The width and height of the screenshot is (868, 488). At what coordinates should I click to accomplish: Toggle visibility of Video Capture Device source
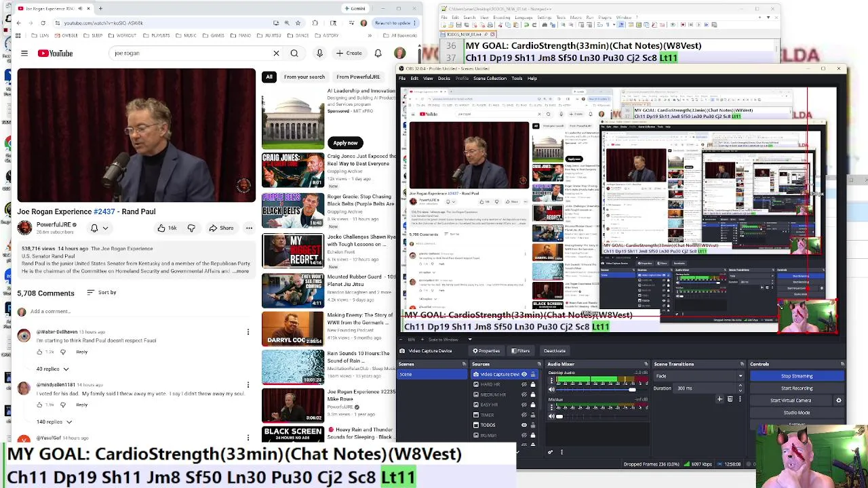click(x=524, y=374)
